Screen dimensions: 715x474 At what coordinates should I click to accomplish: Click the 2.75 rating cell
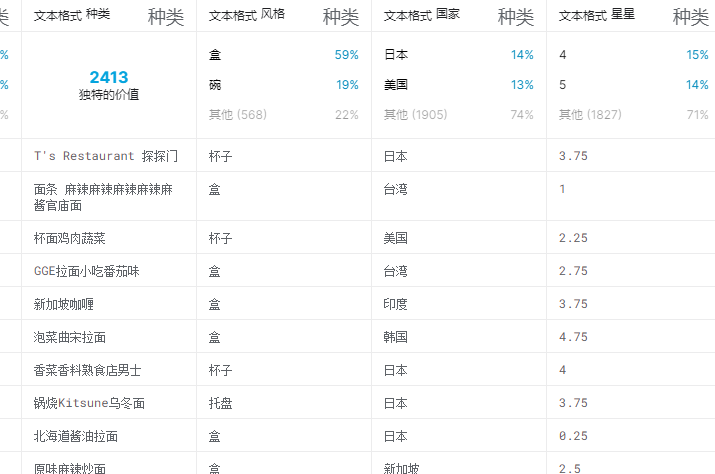(x=573, y=271)
